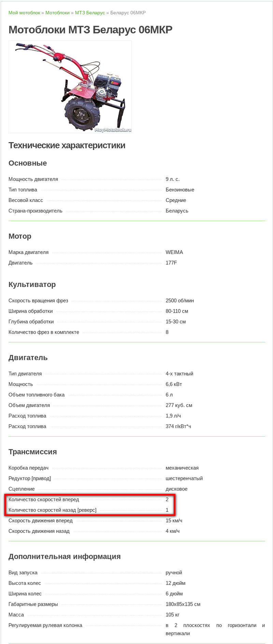
Task: Click the 'Мотор' section heading
Action: tap(20, 236)
